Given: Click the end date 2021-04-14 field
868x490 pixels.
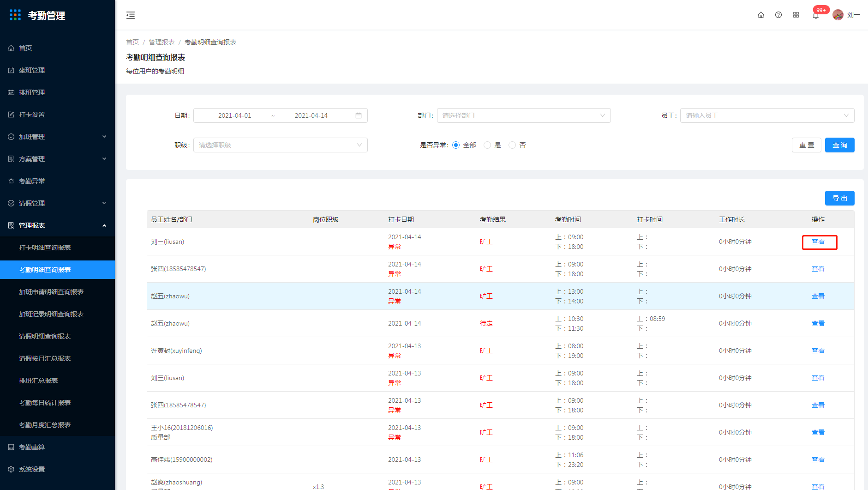Looking at the screenshot, I should pos(311,115).
